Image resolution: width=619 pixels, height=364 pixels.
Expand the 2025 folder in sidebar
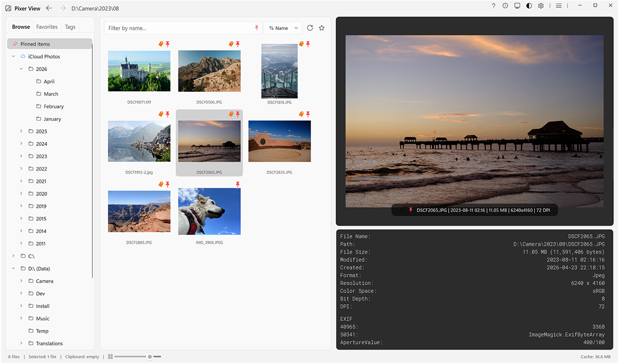point(21,131)
